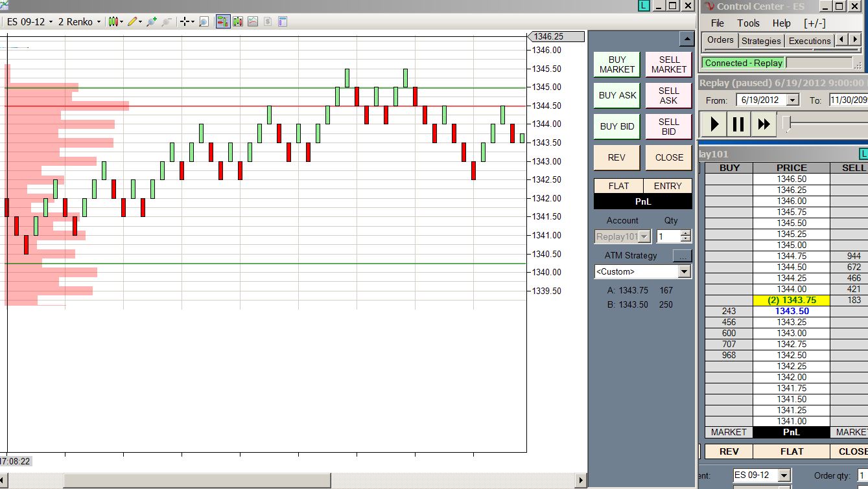The image size is (868, 489).
Task: Open the data box panel icon
Action: [283, 21]
